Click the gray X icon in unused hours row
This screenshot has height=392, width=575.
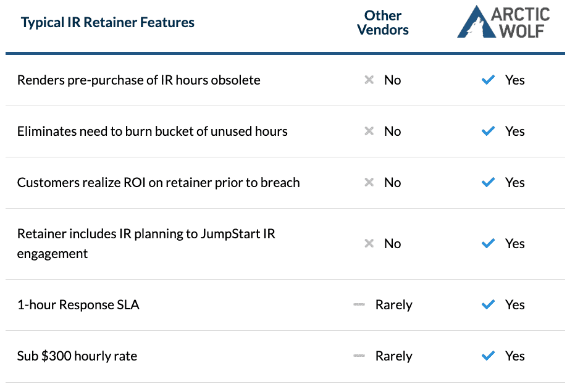pos(369,131)
